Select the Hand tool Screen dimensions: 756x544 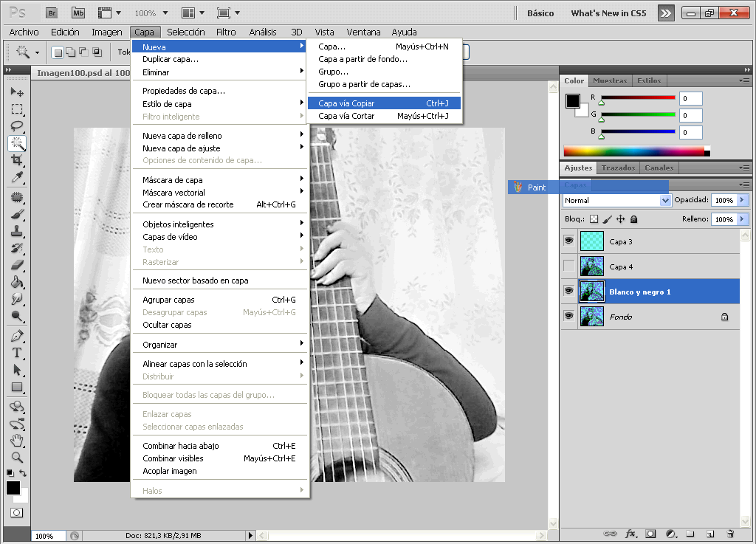(17, 441)
